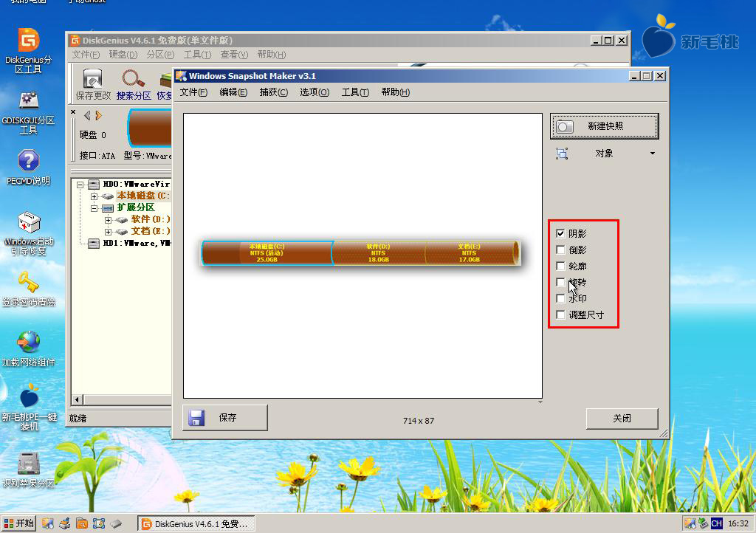This screenshot has width=756, height=533.
Task: Click second system tray icon
Action: click(703, 523)
